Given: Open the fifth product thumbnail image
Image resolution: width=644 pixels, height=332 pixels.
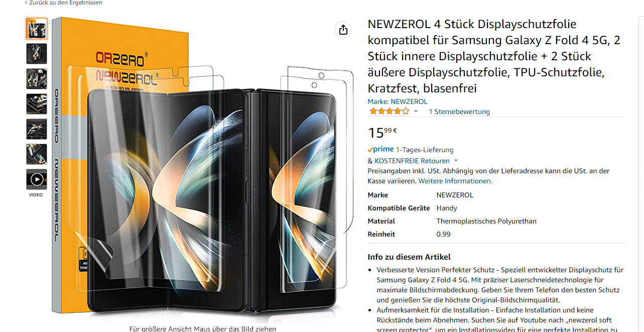Looking at the screenshot, I should [37, 129].
